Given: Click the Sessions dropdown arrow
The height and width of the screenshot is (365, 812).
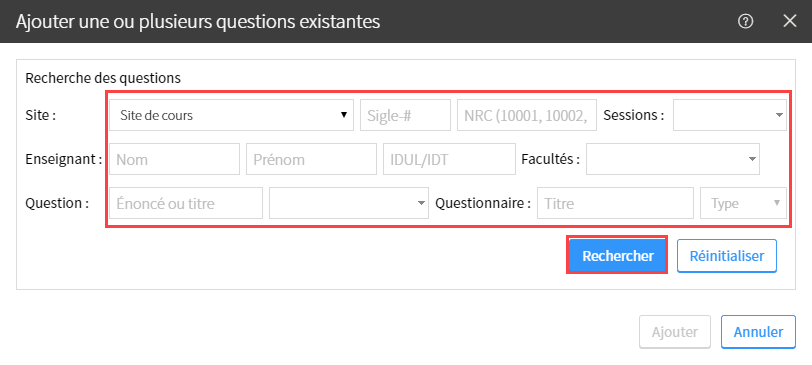Looking at the screenshot, I should coord(779,115).
